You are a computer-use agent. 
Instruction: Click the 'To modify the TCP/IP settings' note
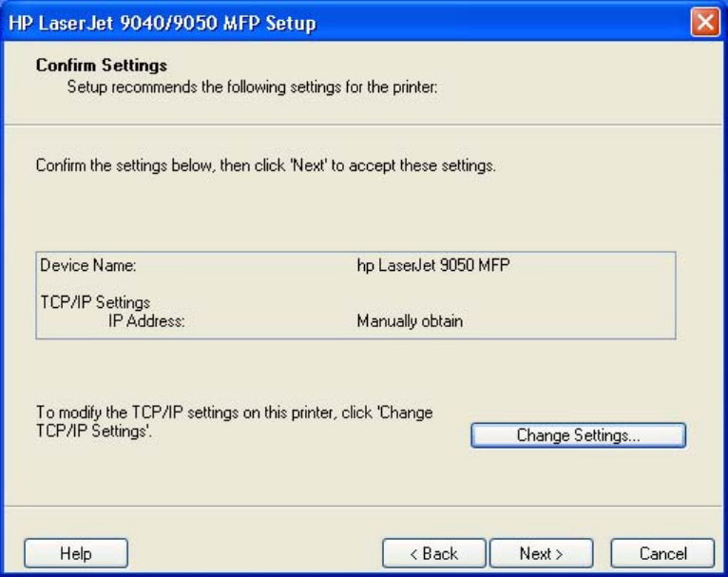pos(235,421)
